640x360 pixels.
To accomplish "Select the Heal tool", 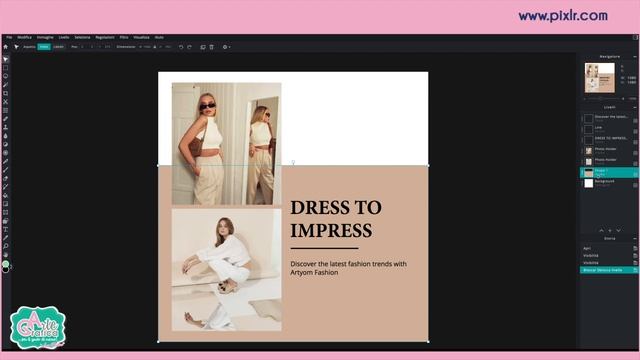I will [x=5, y=119].
